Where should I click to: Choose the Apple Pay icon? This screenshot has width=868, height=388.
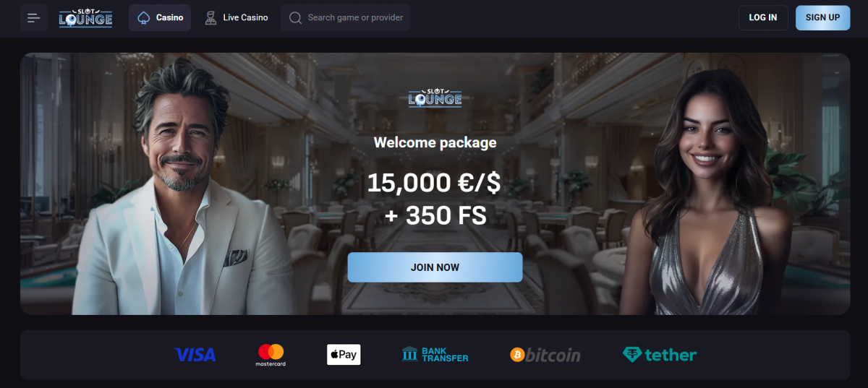click(x=344, y=355)
